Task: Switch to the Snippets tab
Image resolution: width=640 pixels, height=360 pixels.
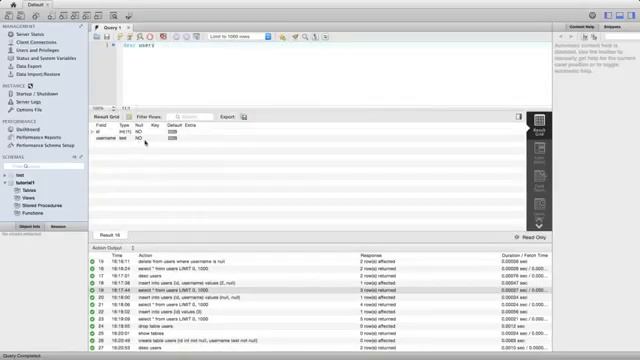Action: coord(612,27)
